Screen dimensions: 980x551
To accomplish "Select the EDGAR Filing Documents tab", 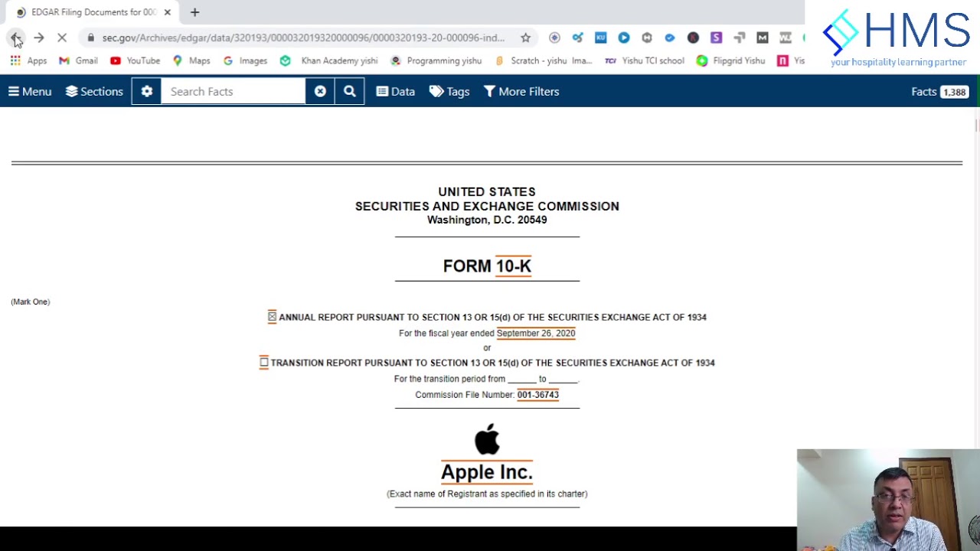I will 92,12.
